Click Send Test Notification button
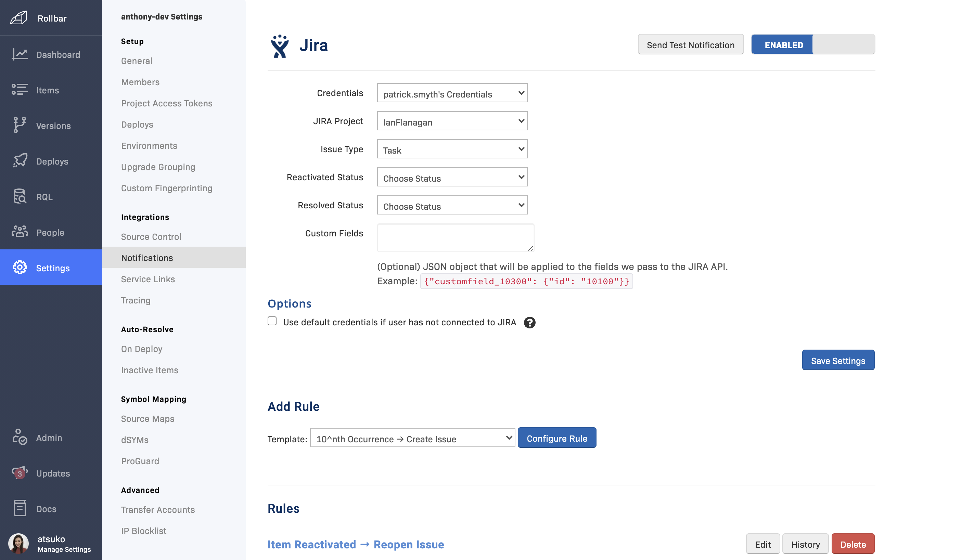 (690, 44)
